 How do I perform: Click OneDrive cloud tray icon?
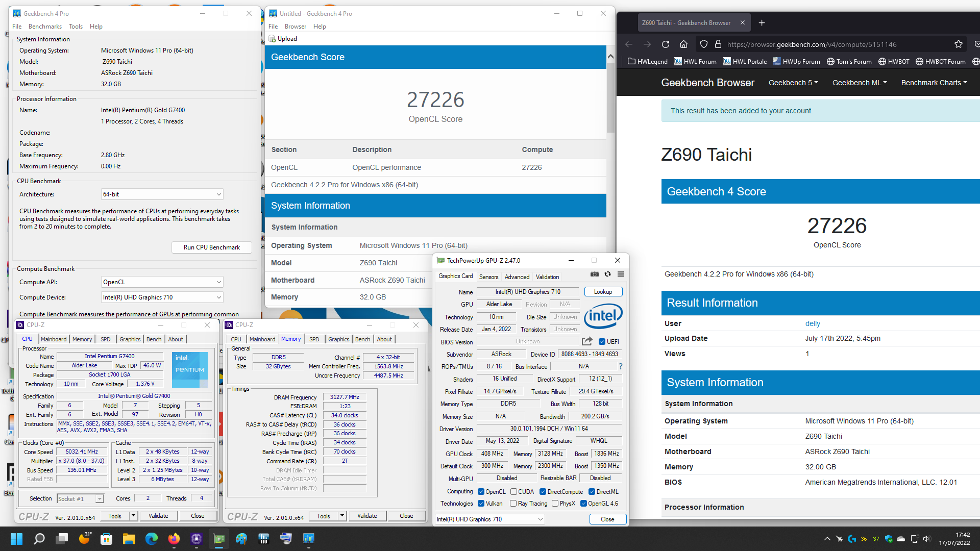901,539
